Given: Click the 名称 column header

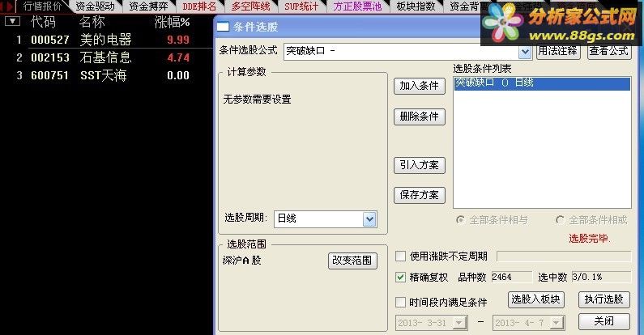Looking at the screenshot, I should [92, 22].
